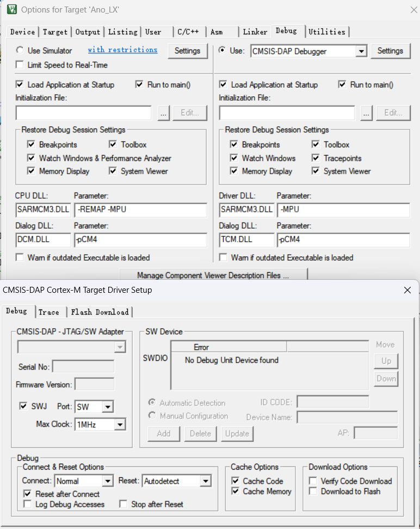Uncheck simulator Breakpoints restore option
The width and height of the screenshot is (420, 529).
click(x=31, y=144)
